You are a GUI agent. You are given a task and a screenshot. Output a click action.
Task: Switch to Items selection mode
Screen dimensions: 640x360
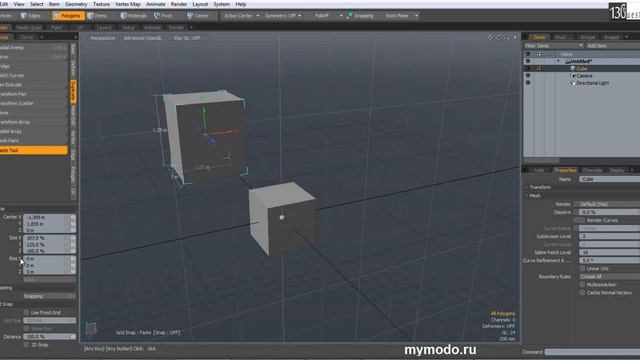click(97, 16)
